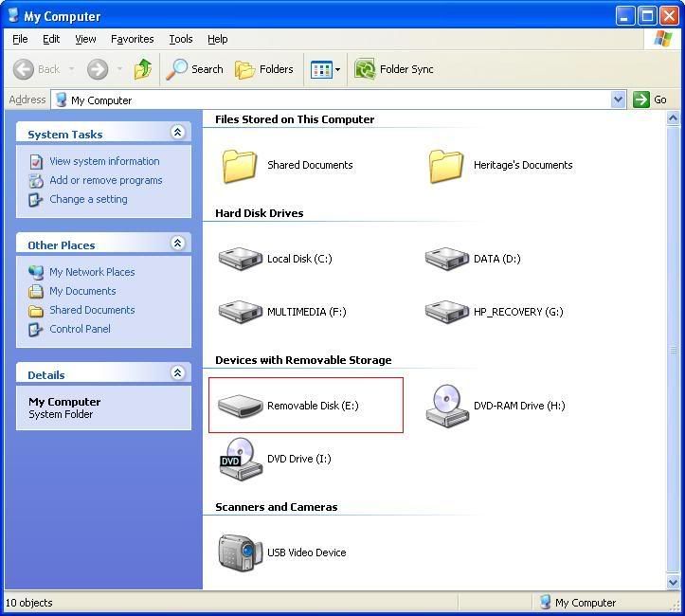Image resolution: width=685 pixels, height=616 pixels.
Task: Select the MULTIMEDIA (F:) drive icon
Action: click(240, 312)
